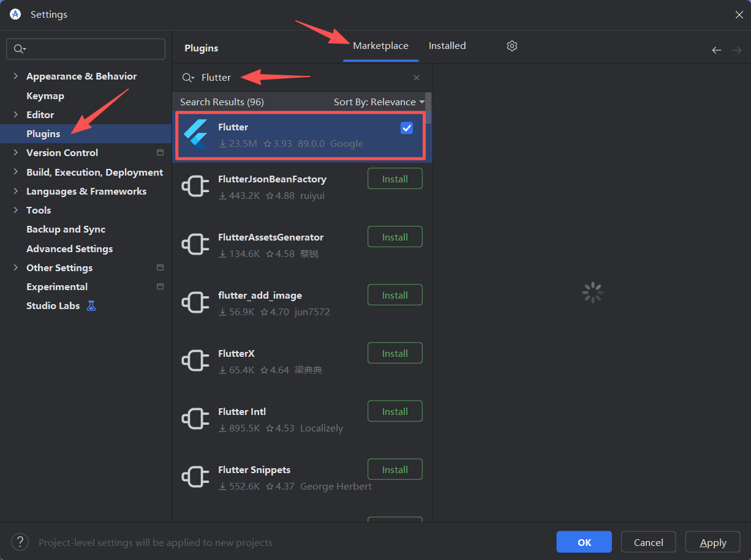Expand the Other Settings section

[15, 267]
